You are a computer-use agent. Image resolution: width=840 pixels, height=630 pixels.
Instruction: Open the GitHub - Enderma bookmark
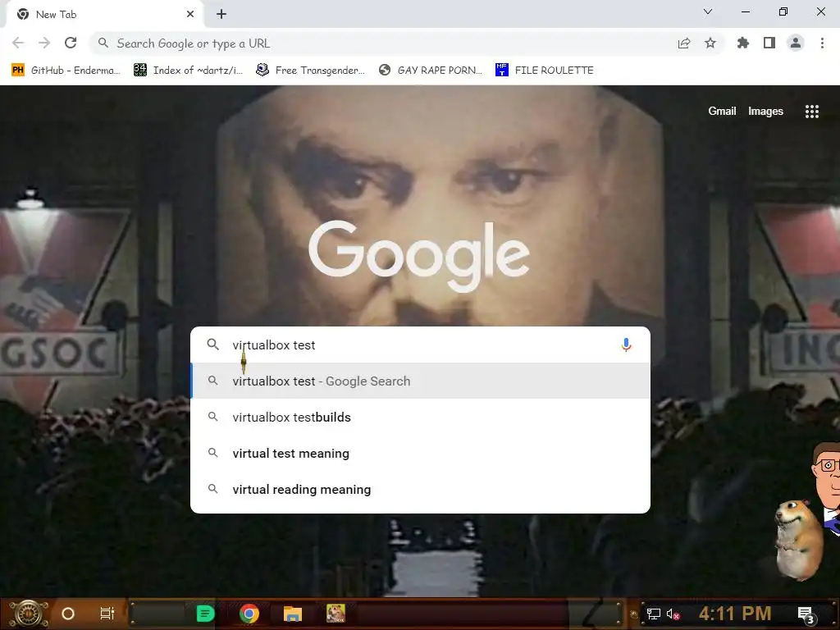pos(66,71)
